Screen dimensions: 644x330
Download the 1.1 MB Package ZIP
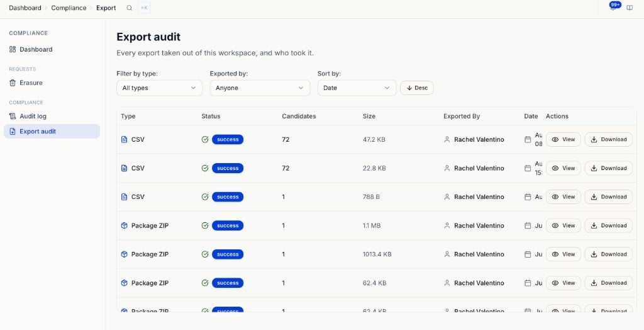point(609,225)
